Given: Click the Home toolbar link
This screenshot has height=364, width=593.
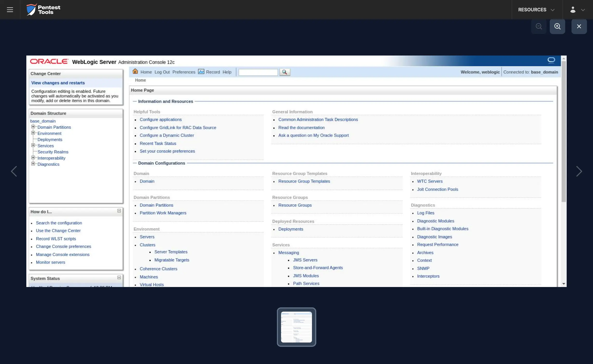Looking at the screenshot, I should tap(146, 72).
